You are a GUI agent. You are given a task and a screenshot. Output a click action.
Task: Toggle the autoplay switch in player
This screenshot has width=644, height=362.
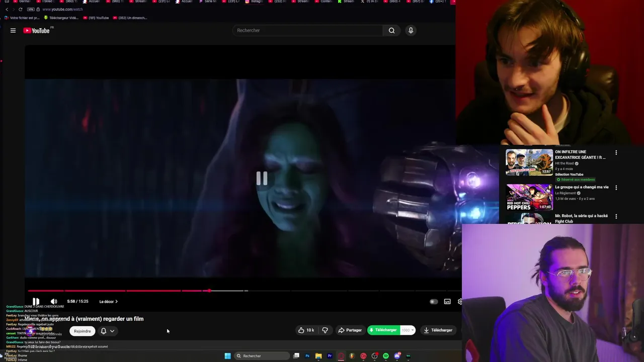434,302
